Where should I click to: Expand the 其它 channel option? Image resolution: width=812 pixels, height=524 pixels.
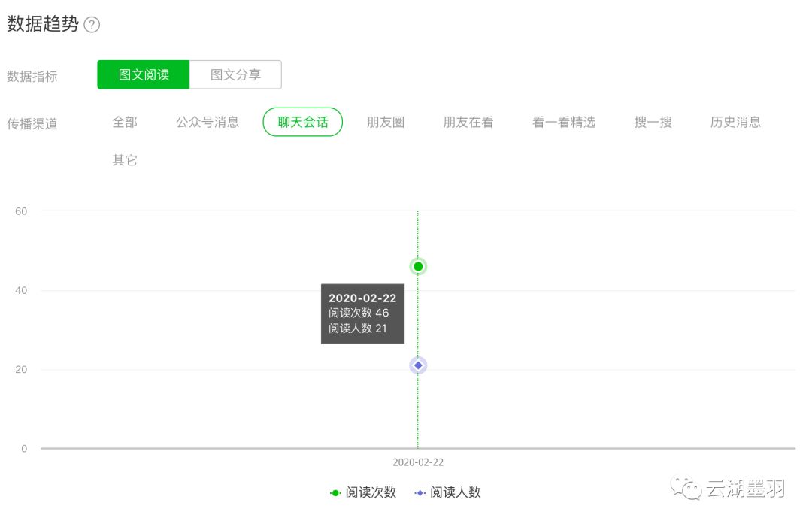click(125, 160)
